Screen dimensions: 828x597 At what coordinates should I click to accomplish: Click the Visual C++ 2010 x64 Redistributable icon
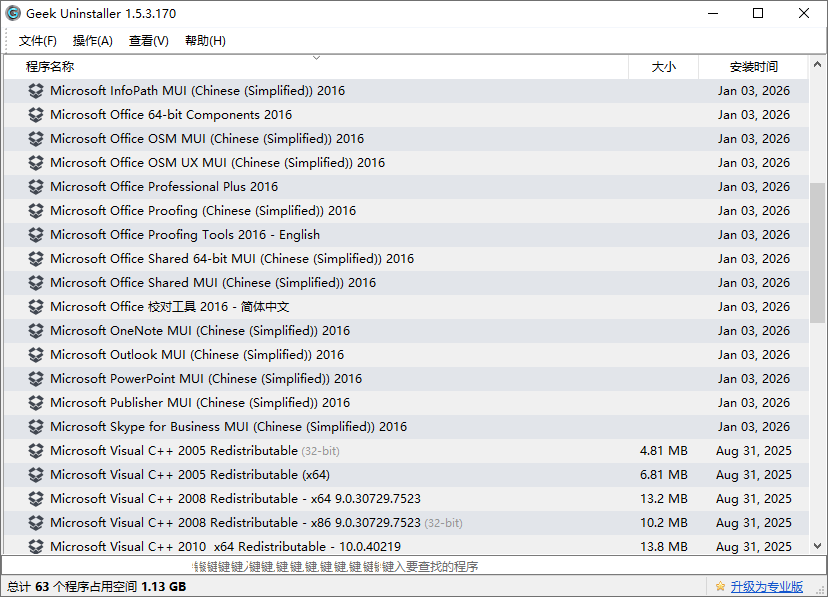click(x=33, y=546)
